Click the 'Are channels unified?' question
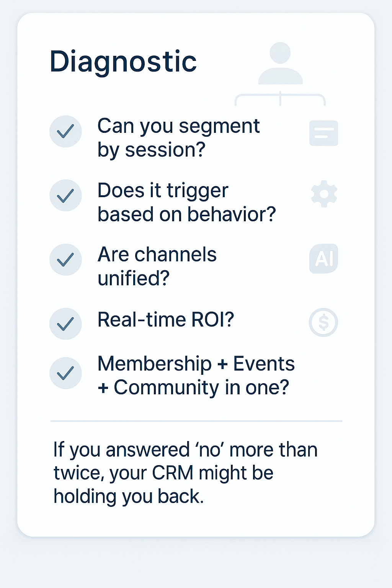This screenshot has height=588, width=392. pos(157,266)
